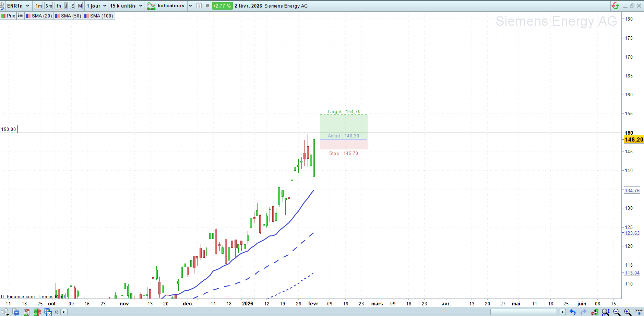Select the Achat : 148,30 order line
644x316 pixels.
click(343, 136)
